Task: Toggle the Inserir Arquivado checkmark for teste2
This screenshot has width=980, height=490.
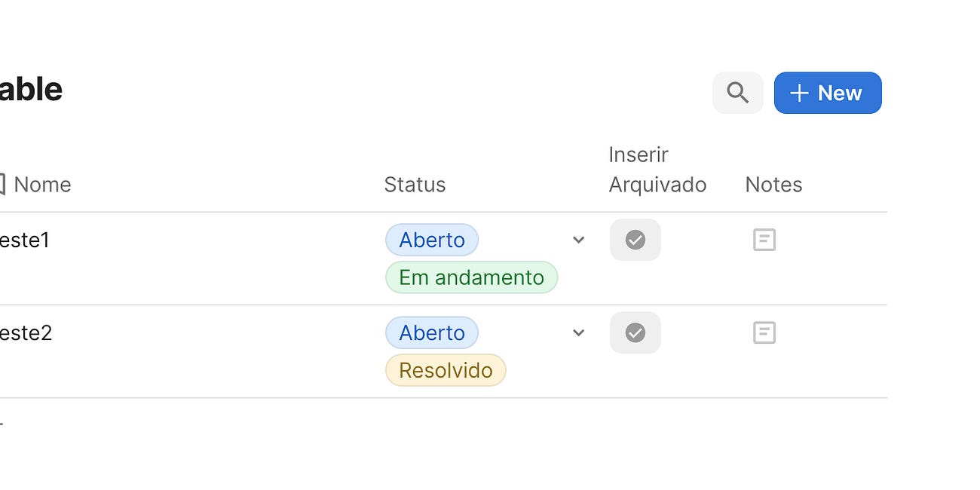Action: [x=635, y=332]
